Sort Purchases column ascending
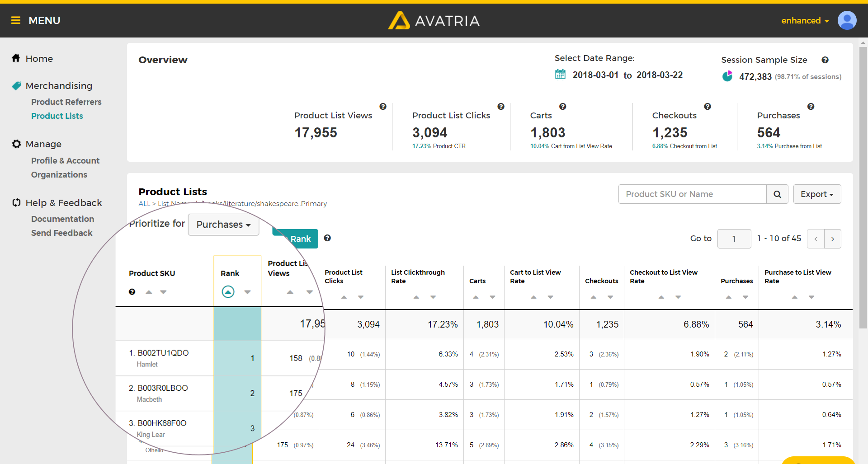The width and height of the screenshot is (868, 464). tap(729, 297)
